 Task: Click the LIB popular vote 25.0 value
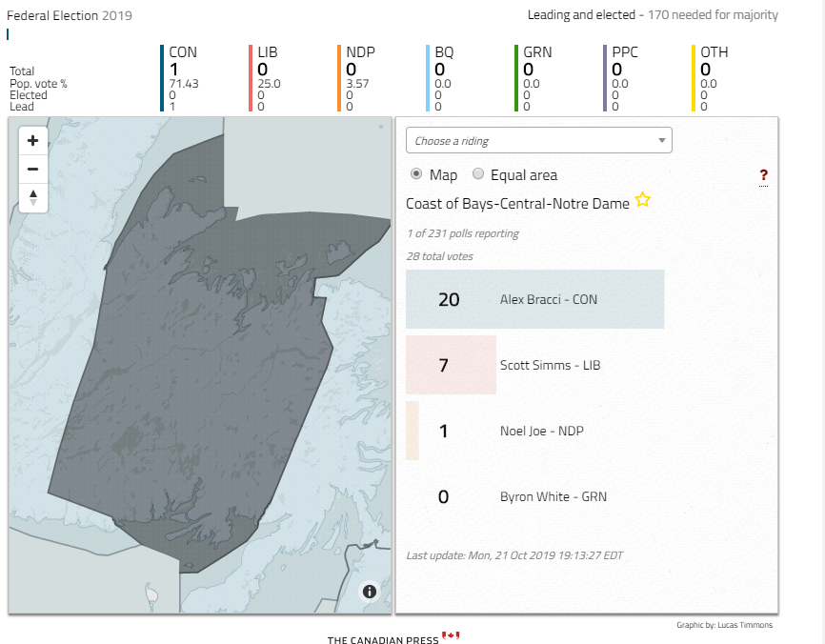click(x=269, y=84)
